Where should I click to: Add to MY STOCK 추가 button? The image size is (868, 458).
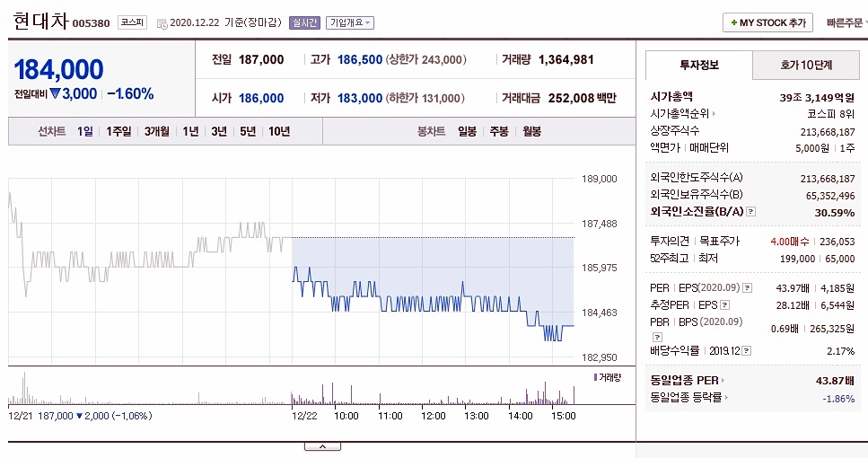(767, 22)
